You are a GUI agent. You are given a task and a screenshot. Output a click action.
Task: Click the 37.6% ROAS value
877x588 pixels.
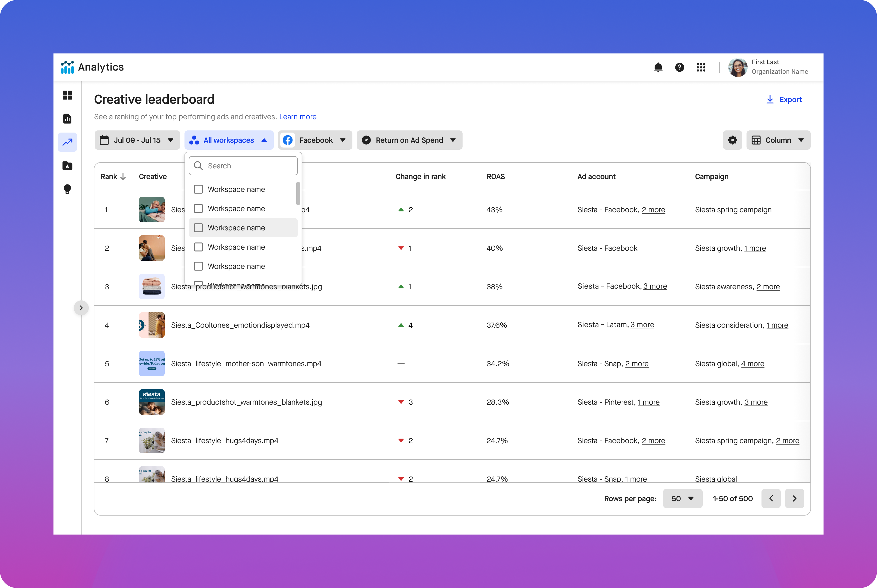(x=496, y=325)
